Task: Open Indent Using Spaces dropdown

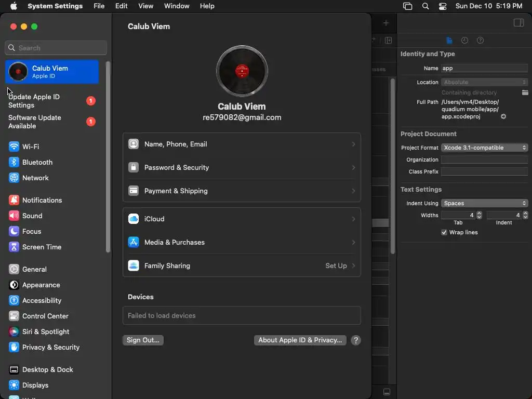Action: tap(484, 203)
